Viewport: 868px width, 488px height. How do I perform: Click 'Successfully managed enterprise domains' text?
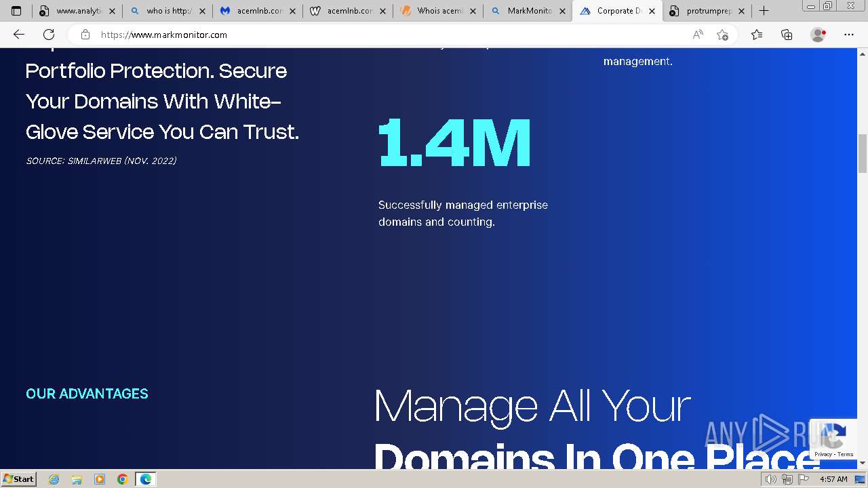(x=463, y=213)
